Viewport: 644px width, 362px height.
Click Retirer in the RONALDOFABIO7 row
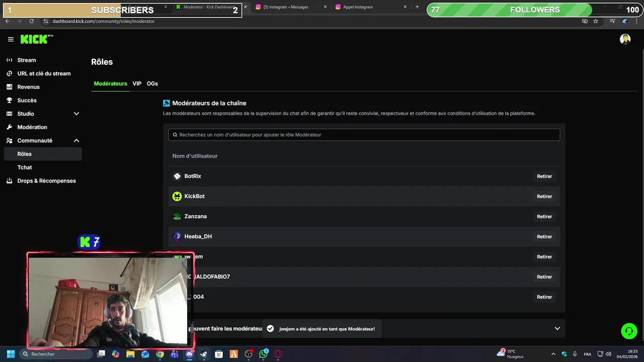click(x=544, y=277)
